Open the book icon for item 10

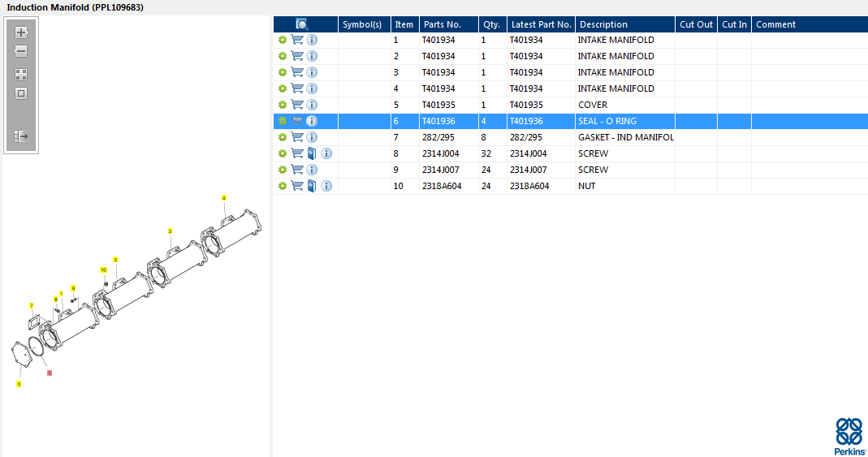[312, 186]
